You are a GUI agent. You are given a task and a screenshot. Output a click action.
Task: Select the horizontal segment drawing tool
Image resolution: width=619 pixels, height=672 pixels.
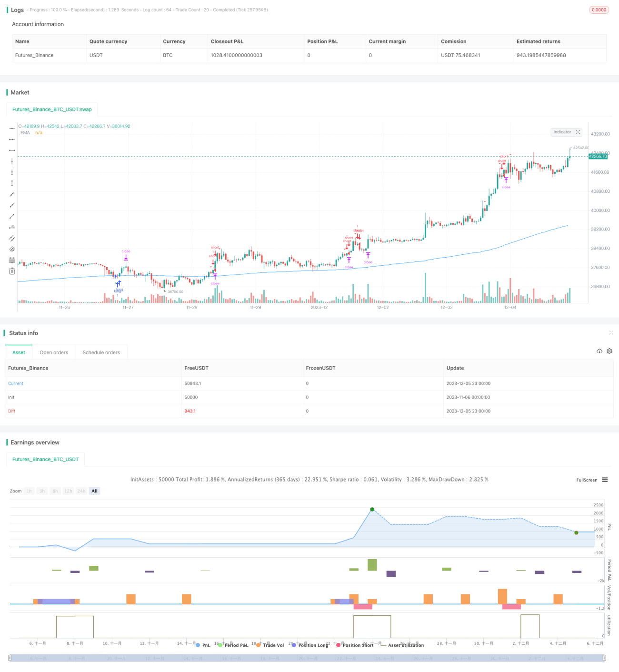coord(12,150)
